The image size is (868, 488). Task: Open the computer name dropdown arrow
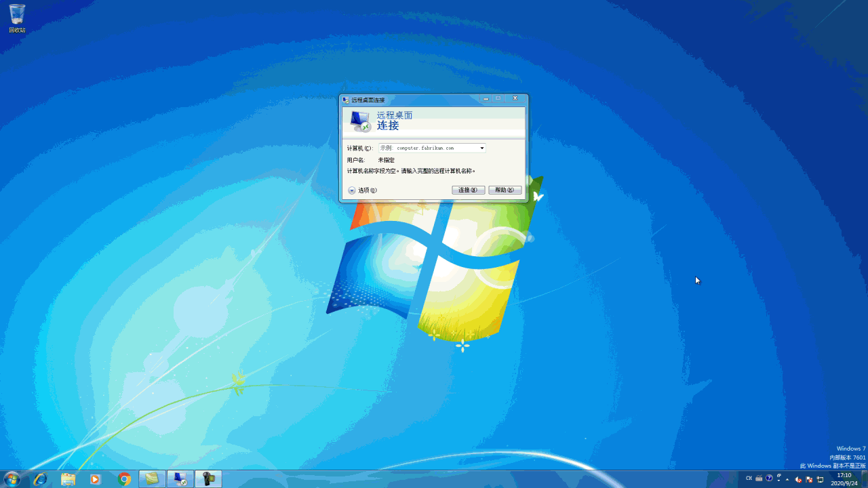(x=481, y=148)
